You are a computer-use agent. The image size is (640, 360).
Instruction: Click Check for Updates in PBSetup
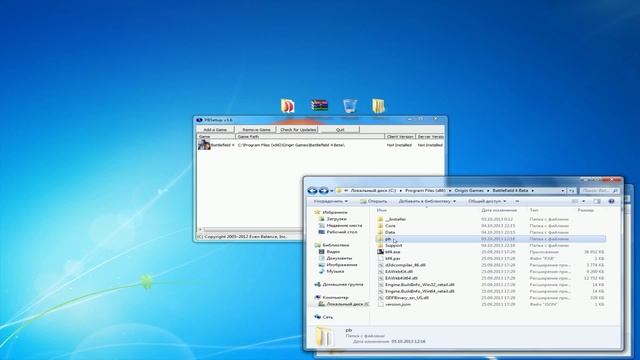coord(298,129)
